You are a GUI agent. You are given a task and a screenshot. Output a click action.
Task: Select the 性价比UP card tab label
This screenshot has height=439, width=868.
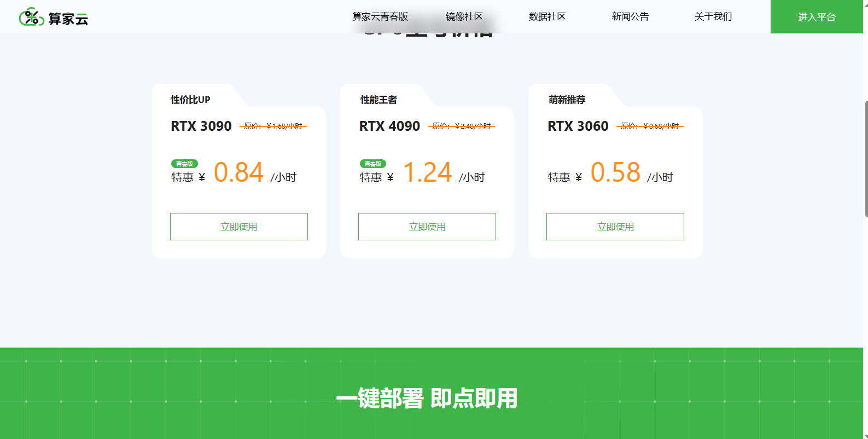click(x=190, y=100)
